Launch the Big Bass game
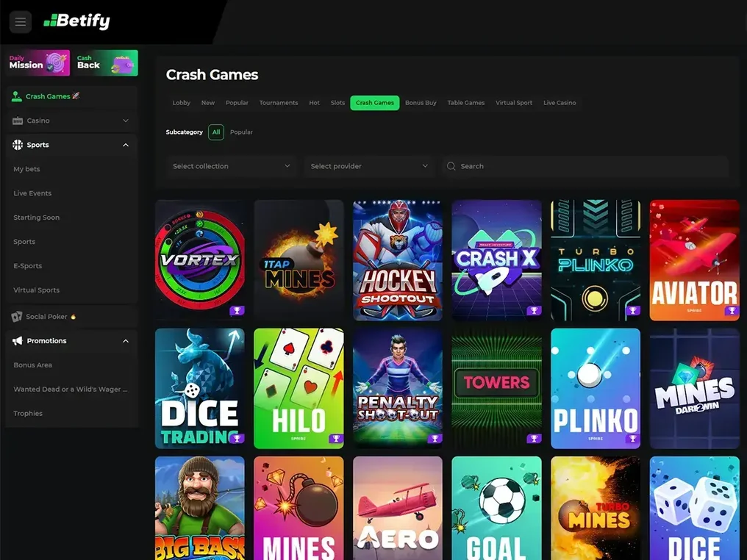Image resolution: width=747 pixels, height=560 pixels. (x=200, y=508)
